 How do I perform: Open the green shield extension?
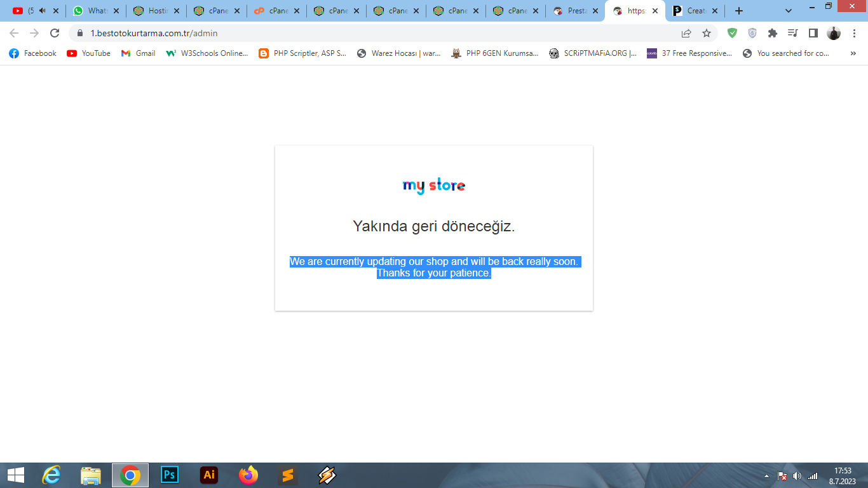click(x=732, y=33)
